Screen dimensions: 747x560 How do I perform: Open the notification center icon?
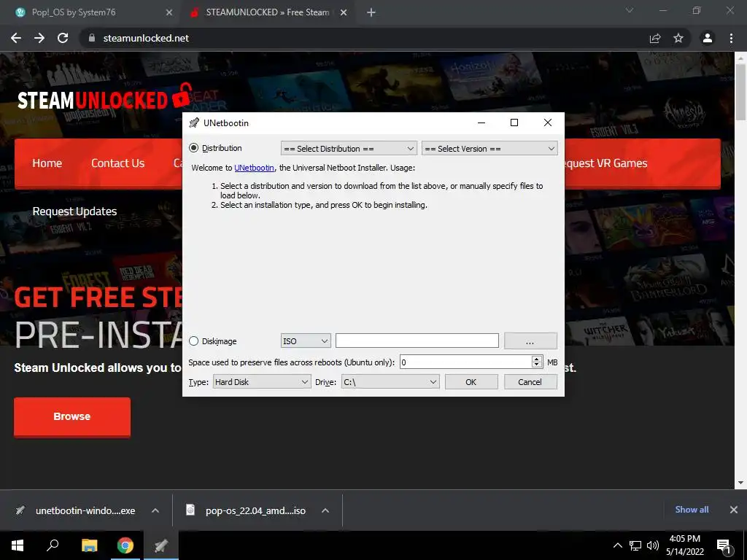click(724, 545)
